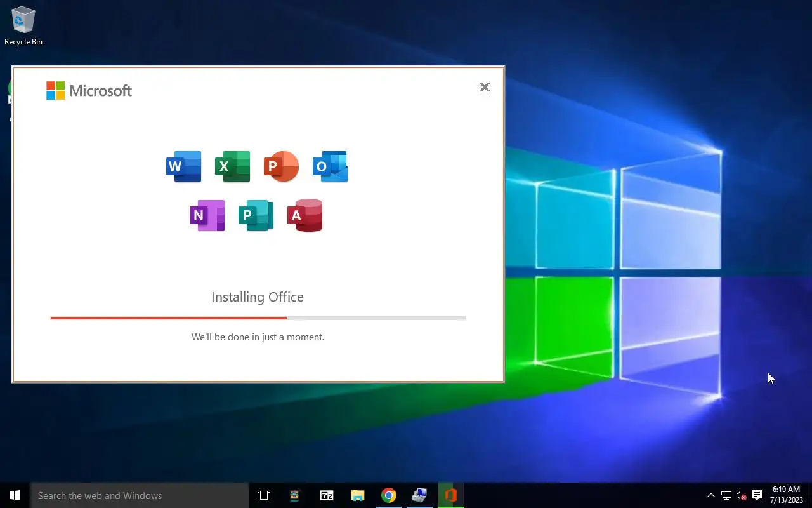Click the Installing Office progress bar
The width and height of the screenshot is (812, 508).
click(x=258, y=318)
